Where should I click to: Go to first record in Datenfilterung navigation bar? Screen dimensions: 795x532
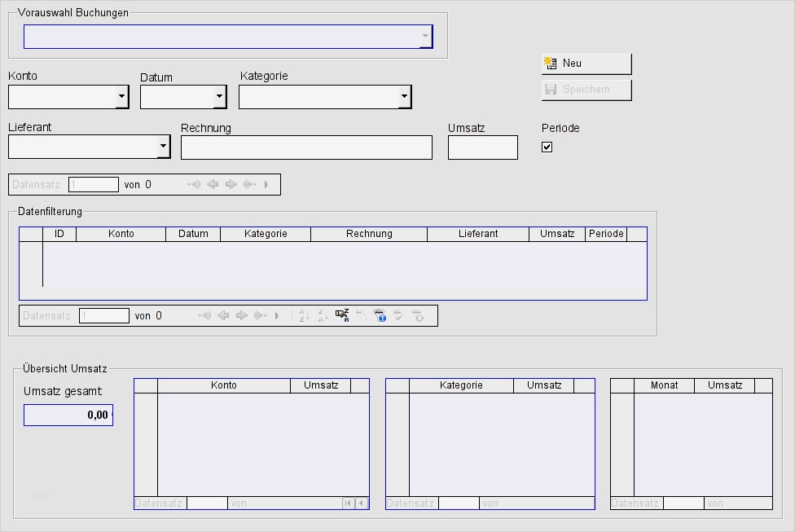[204, 316]
